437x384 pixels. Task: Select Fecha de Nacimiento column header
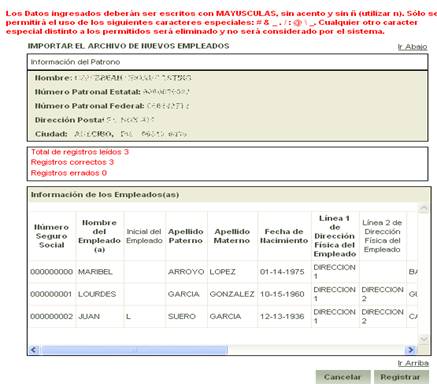(x=284, y=236)
